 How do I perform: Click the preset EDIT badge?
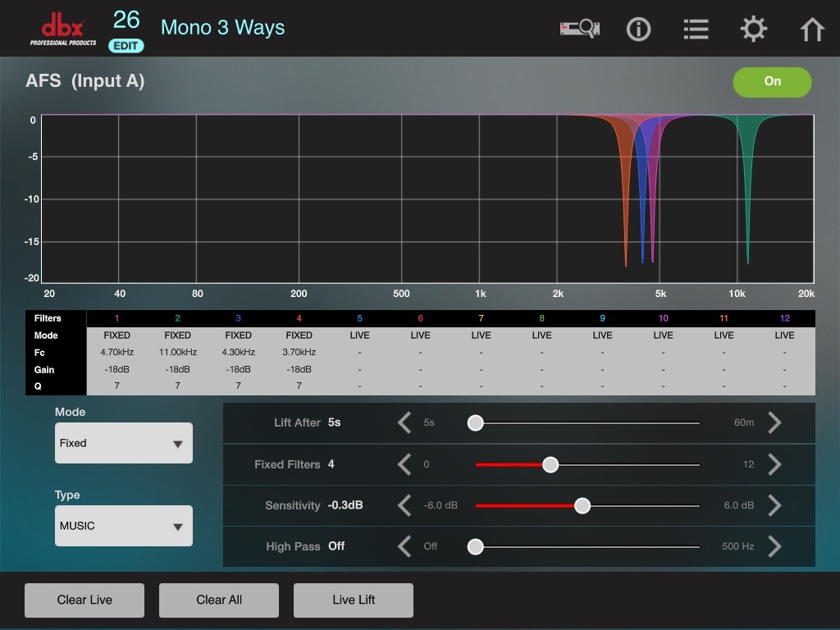tap(126, 46)
